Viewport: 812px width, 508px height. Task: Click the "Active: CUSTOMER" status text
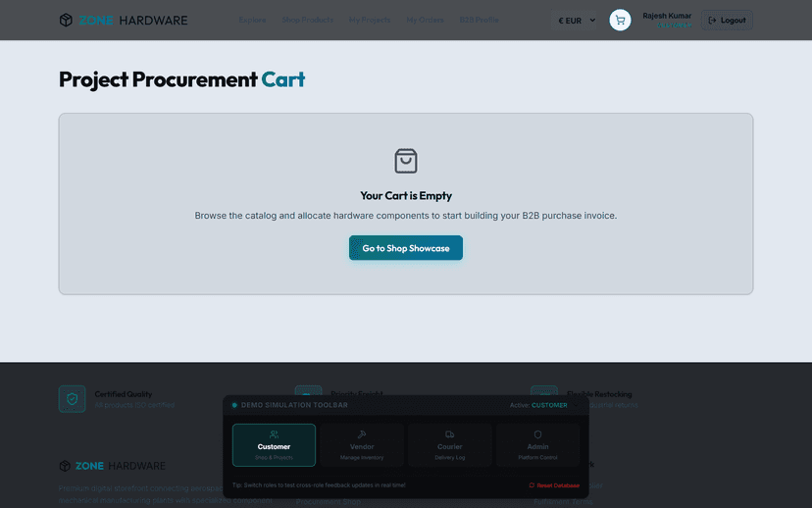(538, 405)
